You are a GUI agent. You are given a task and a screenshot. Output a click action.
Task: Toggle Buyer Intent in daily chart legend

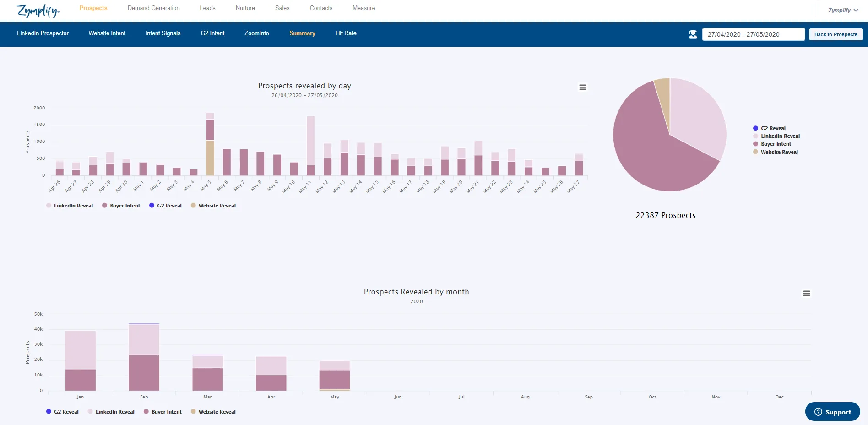(121, 206)
